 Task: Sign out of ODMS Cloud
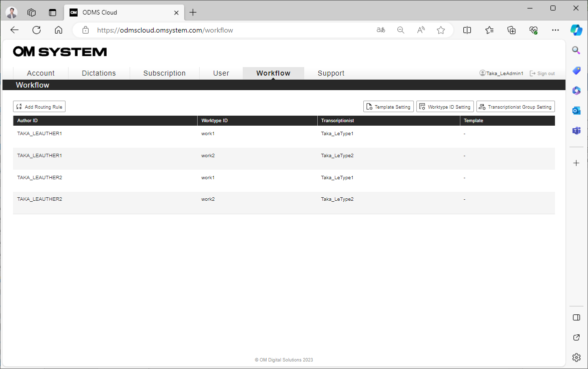tap(542, 73)
